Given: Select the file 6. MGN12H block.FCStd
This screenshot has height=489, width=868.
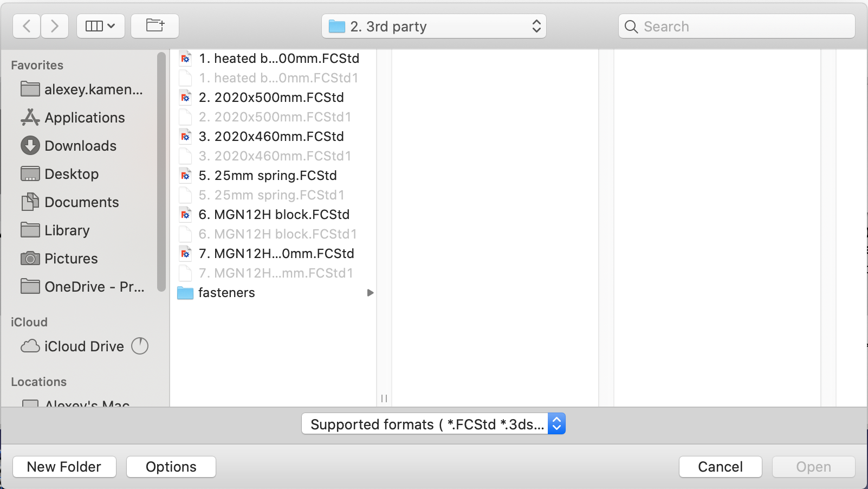Looking at the screenshot, I should [x=274, y=214].
